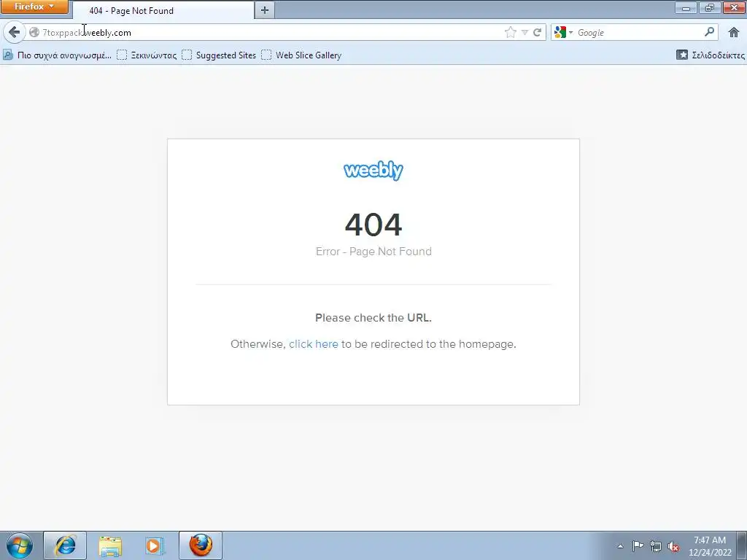
Task: Open Windows Explorer folder in taskbar
Action: [110, 545]
